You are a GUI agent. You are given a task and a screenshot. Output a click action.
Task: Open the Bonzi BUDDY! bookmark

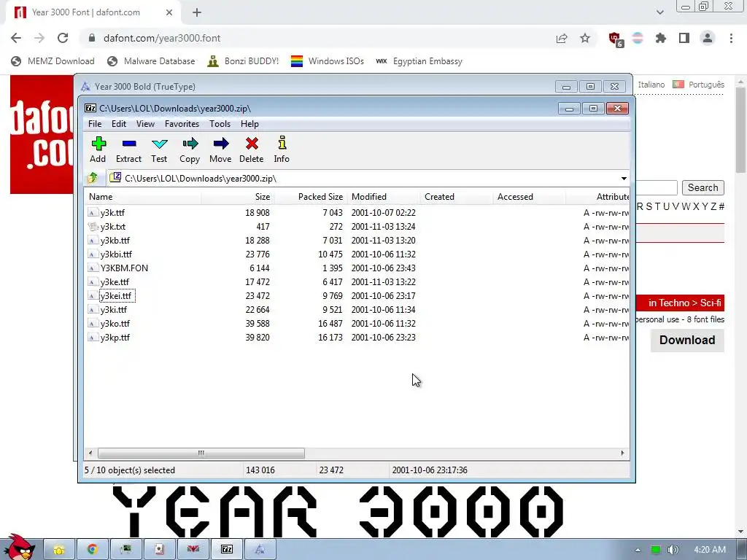tap(243, 61)
